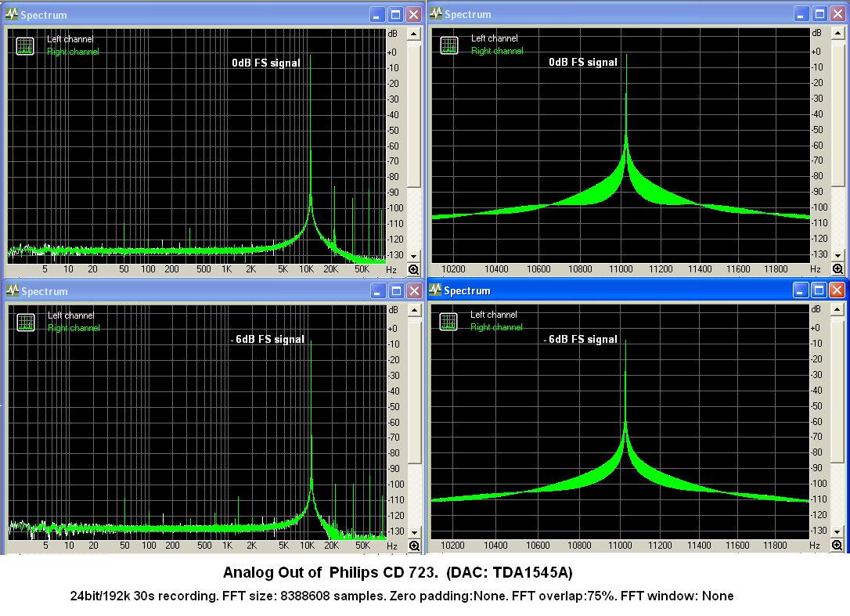The height and width of the screenshot is (616, 850).
Task: Click the zoom magnifier in bottom-left Spectrum window
Action: [414, 546]
